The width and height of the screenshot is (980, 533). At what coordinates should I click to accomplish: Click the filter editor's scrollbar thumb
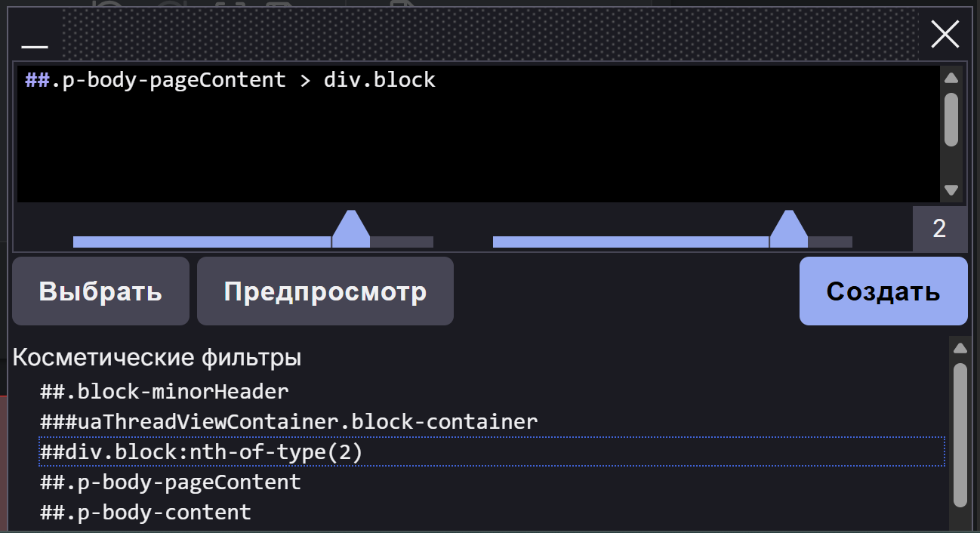(951, 119)
